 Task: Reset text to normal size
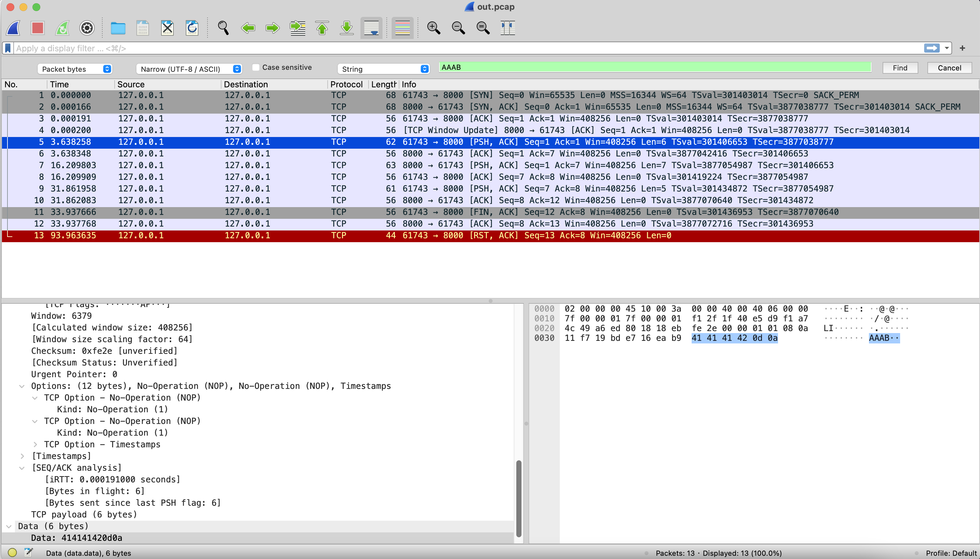pyautogui.click(x=483, y=28)
